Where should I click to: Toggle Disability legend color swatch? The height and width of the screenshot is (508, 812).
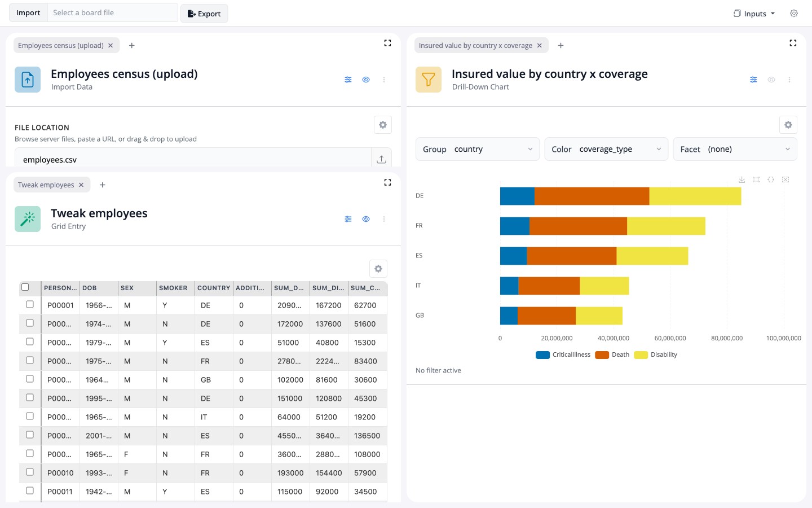tap(641, 355)
